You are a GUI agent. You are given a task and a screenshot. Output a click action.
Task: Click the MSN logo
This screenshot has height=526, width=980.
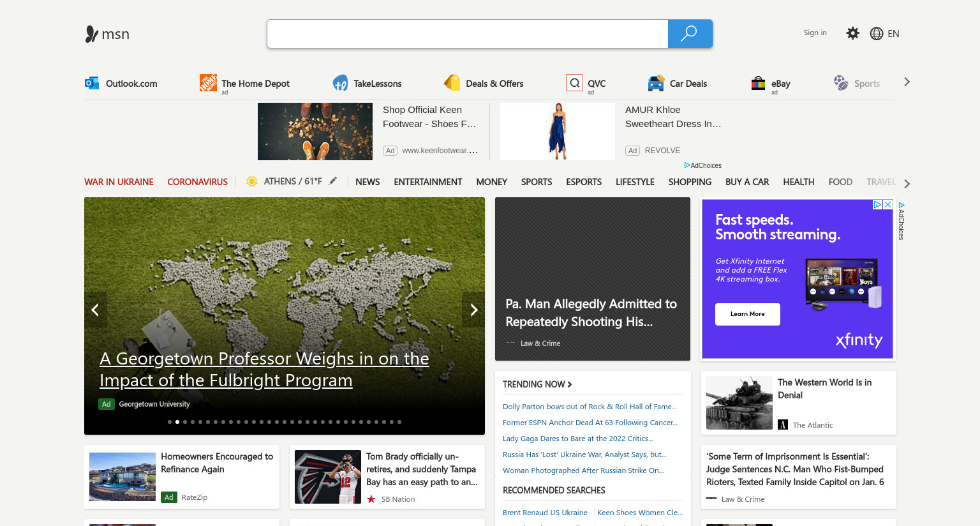click(x=107, y=34)
